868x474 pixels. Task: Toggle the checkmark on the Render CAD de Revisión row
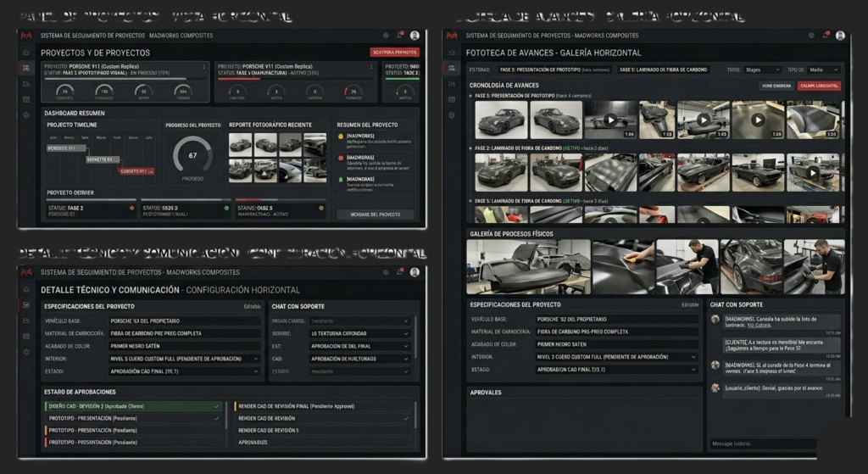point(406,418)
